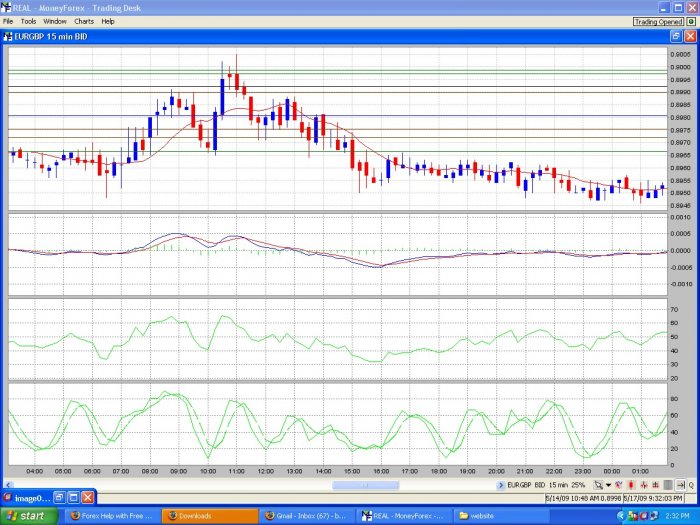Click the EURGBP 15 min BID title
700x525 pixels.
(51, 37)
